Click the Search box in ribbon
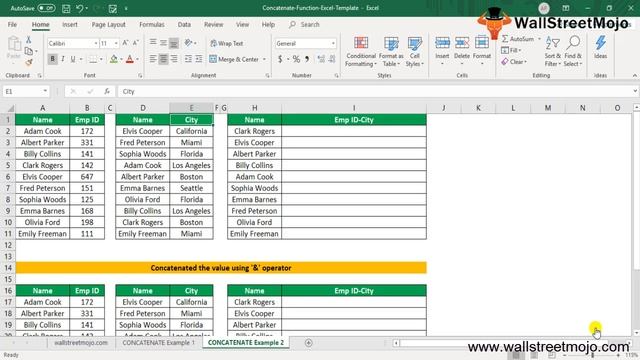 pyautogui.click(x=304, y=24)
